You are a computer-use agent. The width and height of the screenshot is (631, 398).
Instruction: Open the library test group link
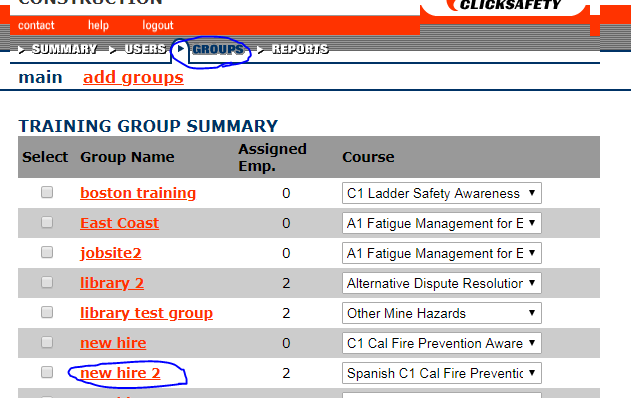pyautogui.click(x=146, y=313)
